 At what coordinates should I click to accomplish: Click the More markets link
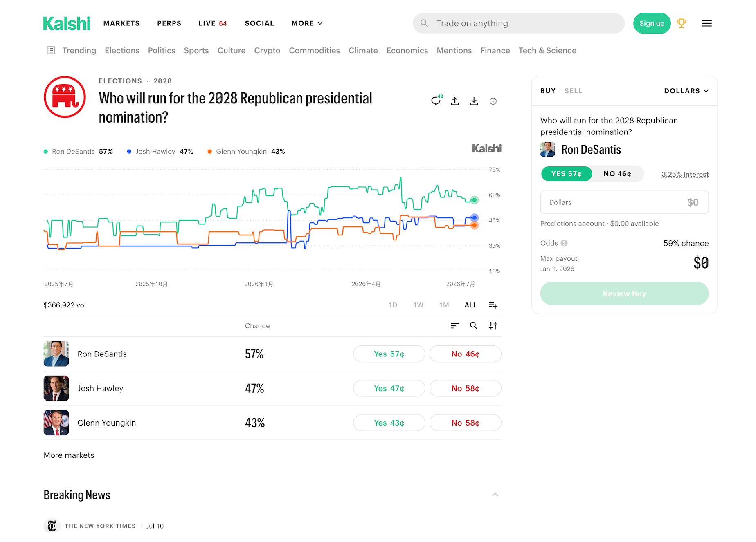(x=69, y=455)
